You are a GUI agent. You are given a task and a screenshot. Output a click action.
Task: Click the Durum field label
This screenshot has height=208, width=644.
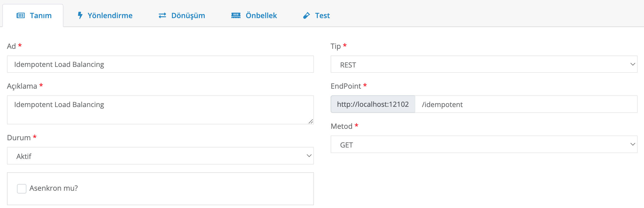(19, 138)
